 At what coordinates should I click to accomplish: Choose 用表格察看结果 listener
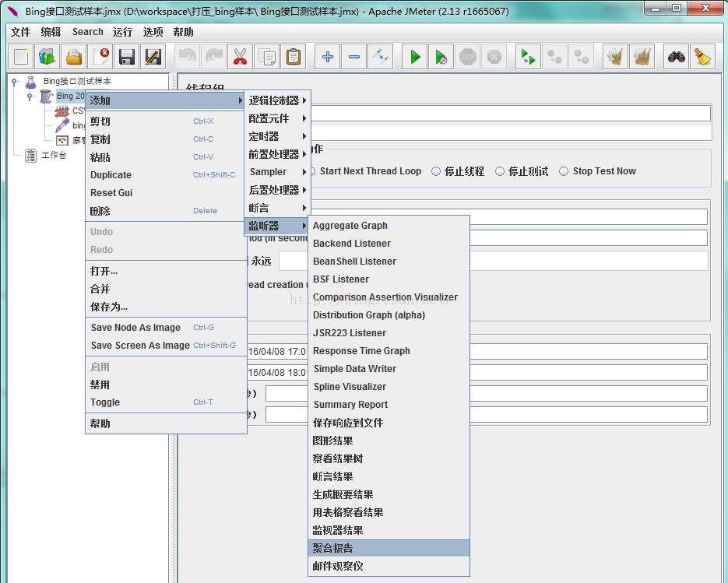point(389,512)
